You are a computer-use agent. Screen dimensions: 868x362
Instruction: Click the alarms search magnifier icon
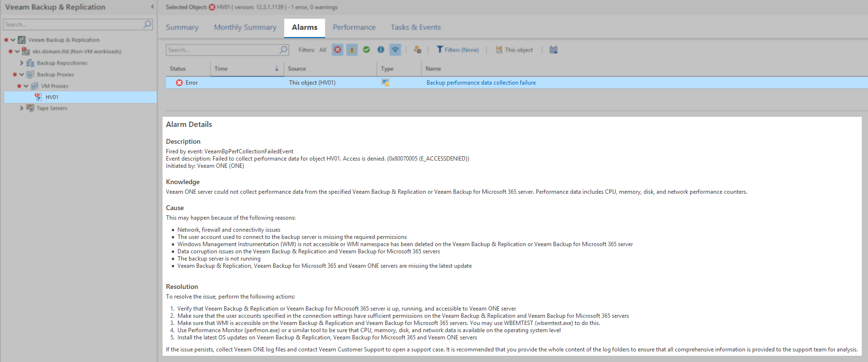coord(284,50)
